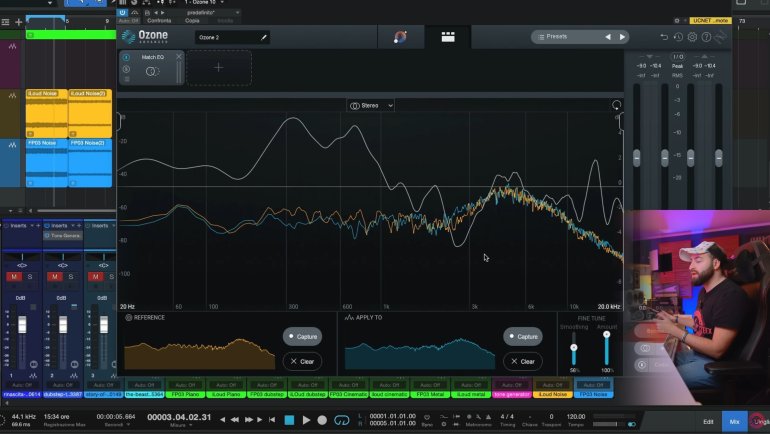Expand the Stereo channel mode dropdown

[371, 105]
